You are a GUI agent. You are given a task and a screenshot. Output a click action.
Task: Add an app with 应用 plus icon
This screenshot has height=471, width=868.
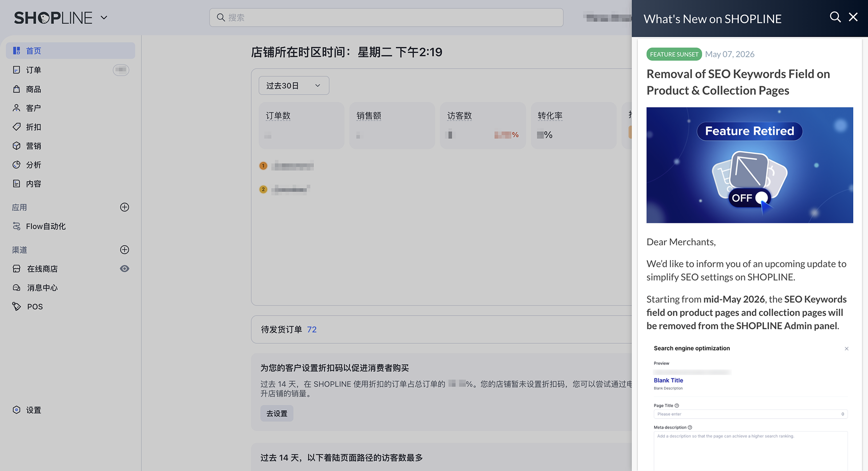[x=125, y=207]
